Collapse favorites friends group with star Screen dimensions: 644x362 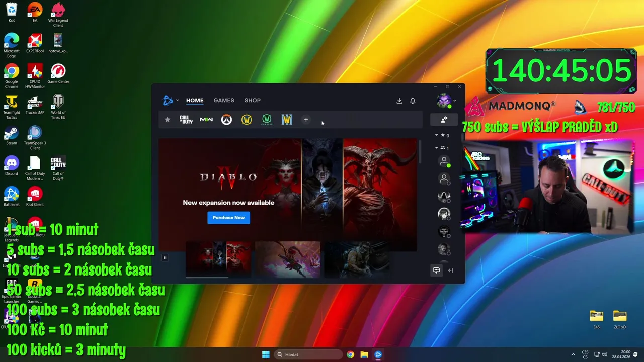click(443, 135)
